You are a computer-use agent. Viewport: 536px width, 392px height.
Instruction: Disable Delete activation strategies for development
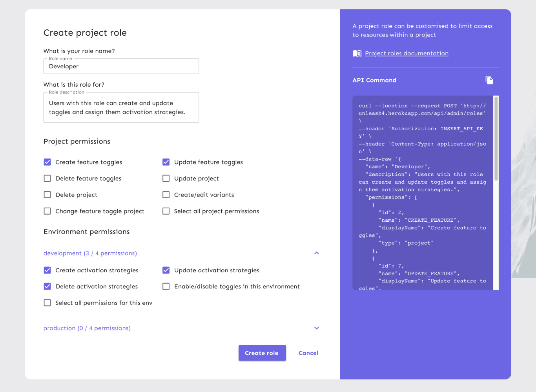click(x=47, y=286)
